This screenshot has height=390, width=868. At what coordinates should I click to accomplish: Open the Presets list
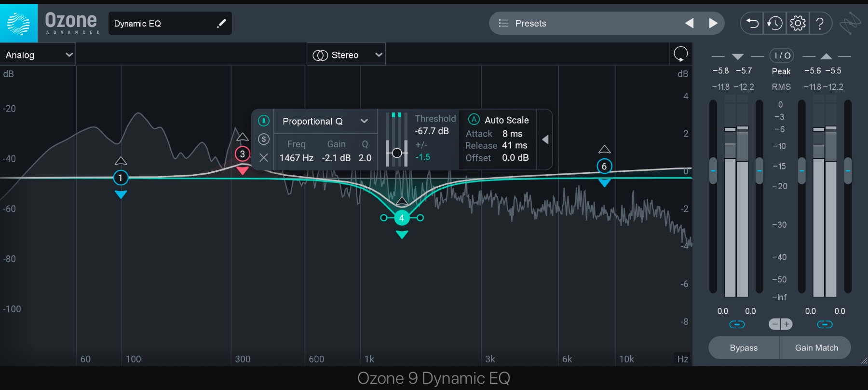click(529, 23)
